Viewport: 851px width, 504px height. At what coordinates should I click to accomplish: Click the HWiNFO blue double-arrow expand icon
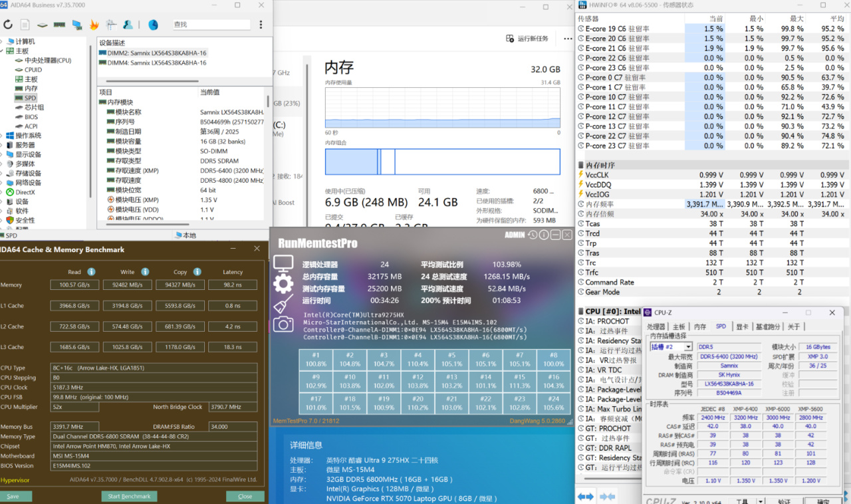585,496
